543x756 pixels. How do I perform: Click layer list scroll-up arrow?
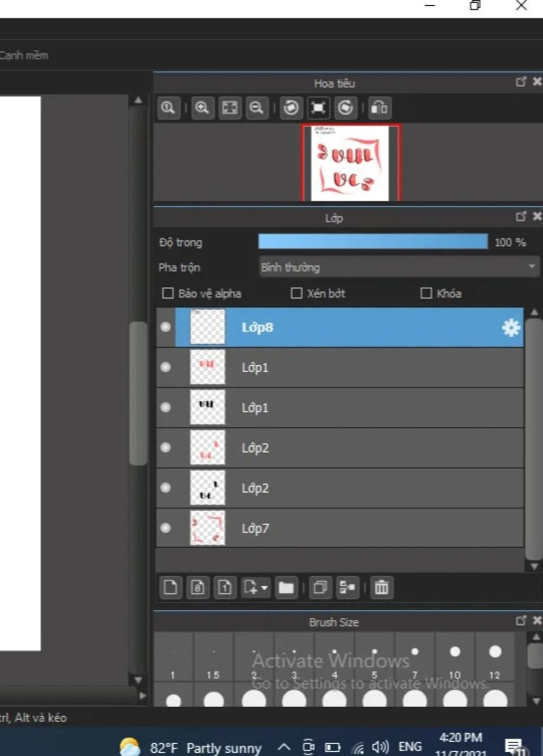coord(535,313)
